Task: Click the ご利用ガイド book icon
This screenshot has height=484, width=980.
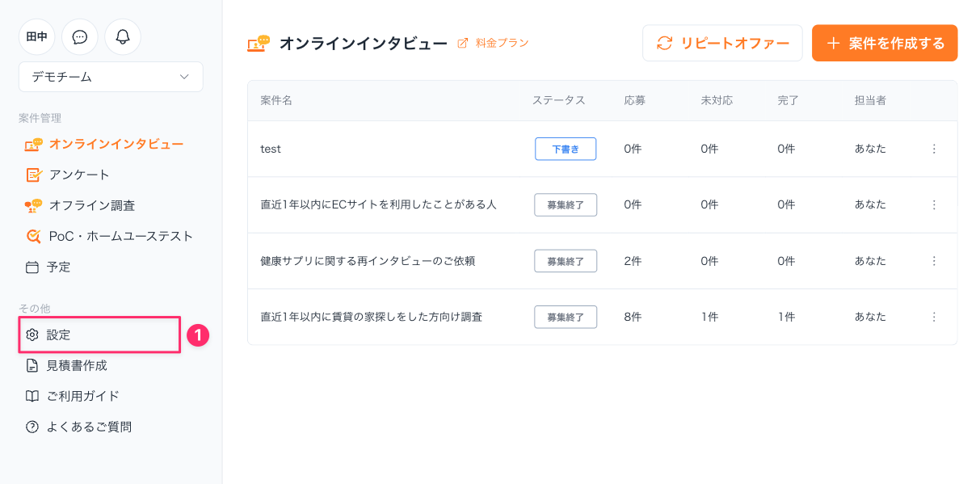Action: 32,396
